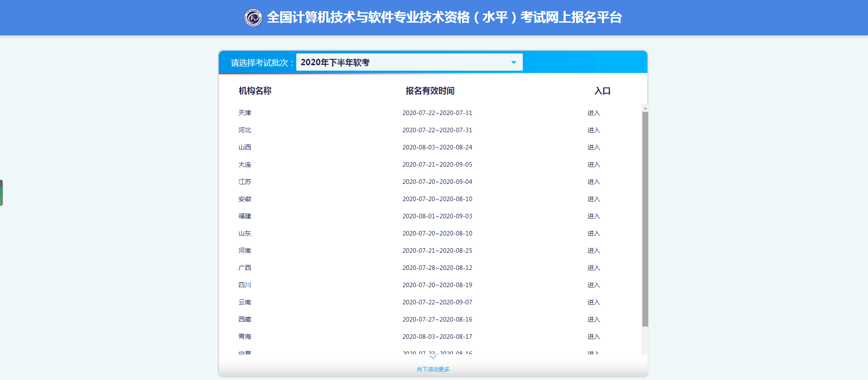Select the 青海 institution name
The image size is (868, 380).
click(245, 337)
